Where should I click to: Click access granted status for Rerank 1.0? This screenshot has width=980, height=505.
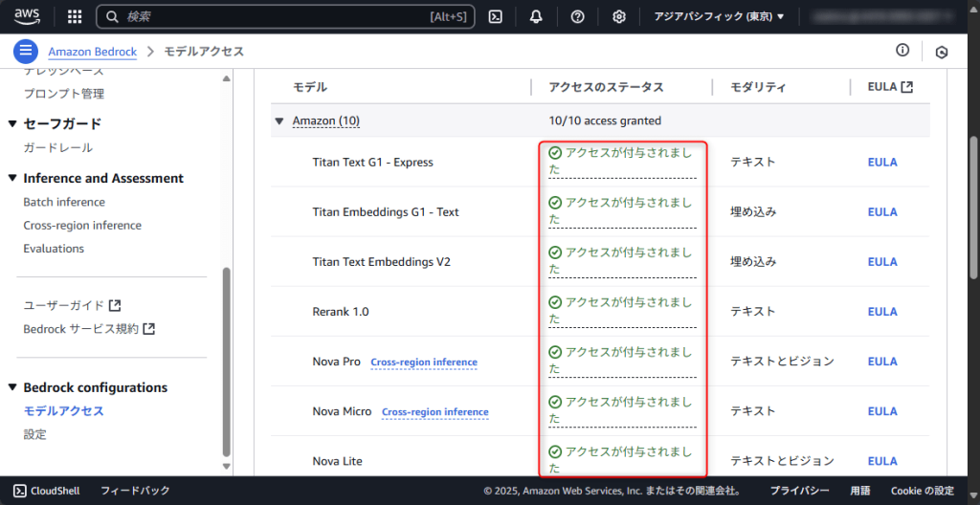pos(621,311)
